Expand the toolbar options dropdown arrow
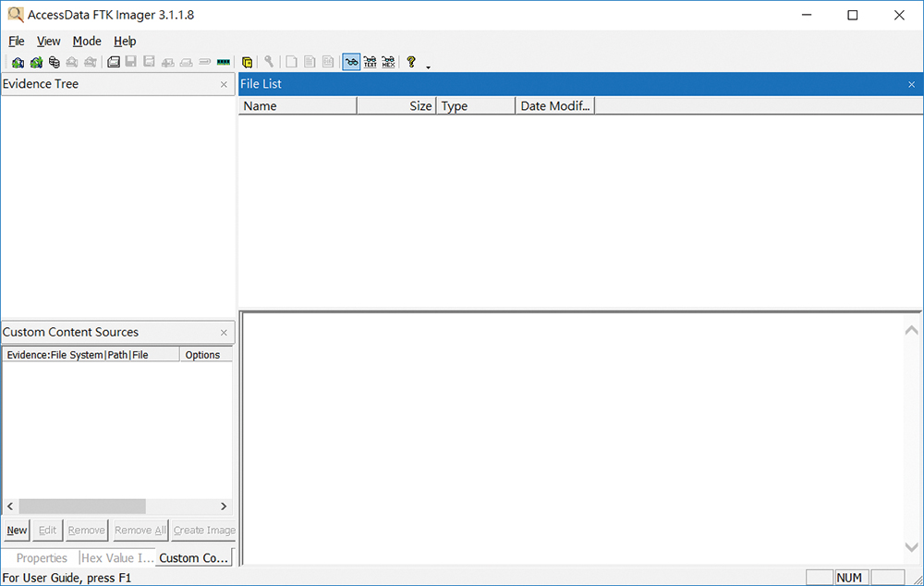Viewport: 924px width, 586px height. (x=429, y=67)
